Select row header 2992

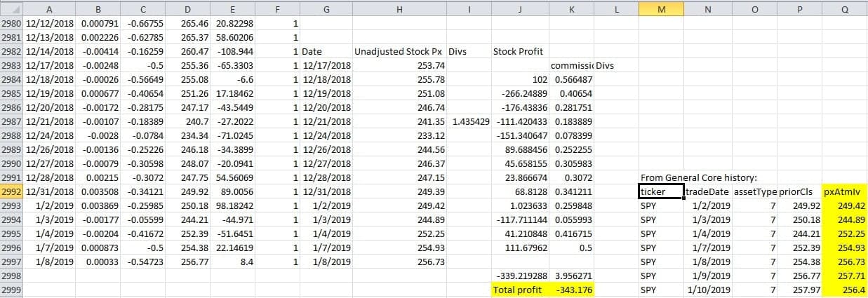coord(12,191)
